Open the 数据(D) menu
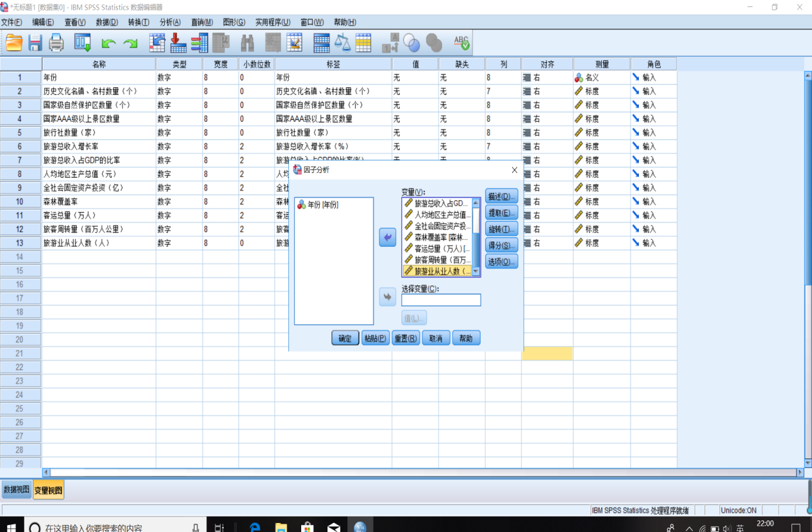Viewport: 812px width, 532px height. 107,22
